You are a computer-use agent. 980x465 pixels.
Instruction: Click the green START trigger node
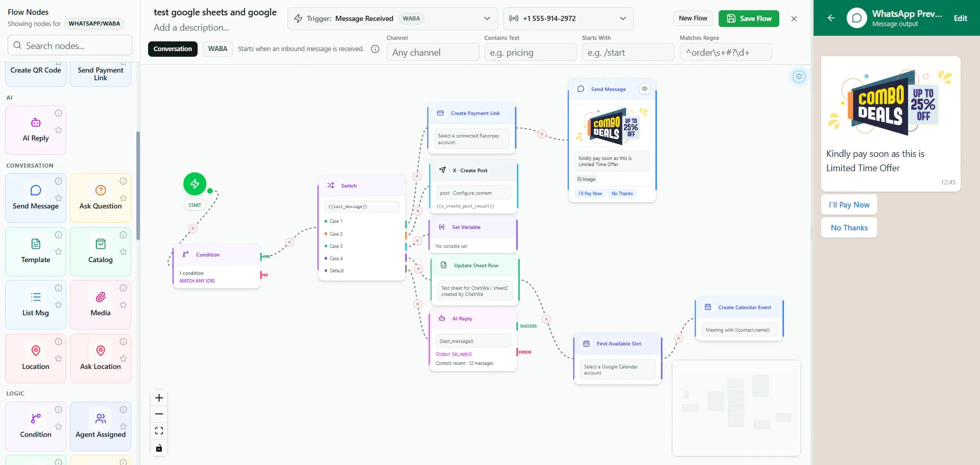click(x=195, y=184)
